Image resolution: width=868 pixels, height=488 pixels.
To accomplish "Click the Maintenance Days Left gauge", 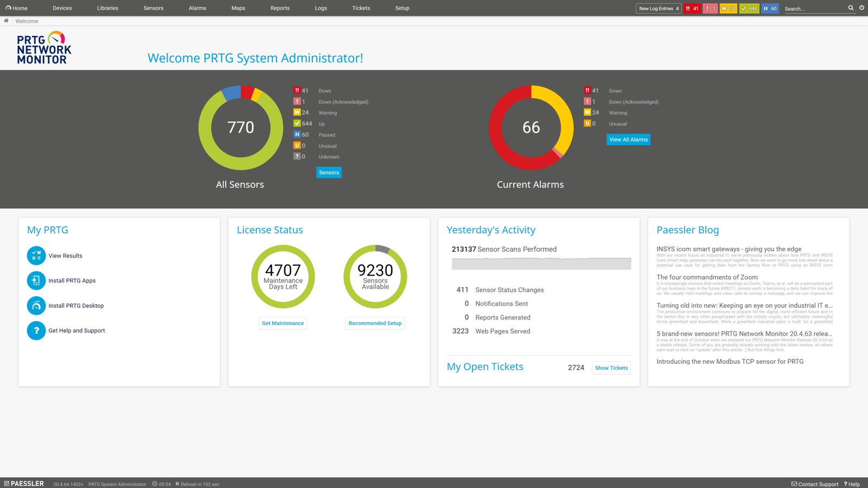I will 283,277.
